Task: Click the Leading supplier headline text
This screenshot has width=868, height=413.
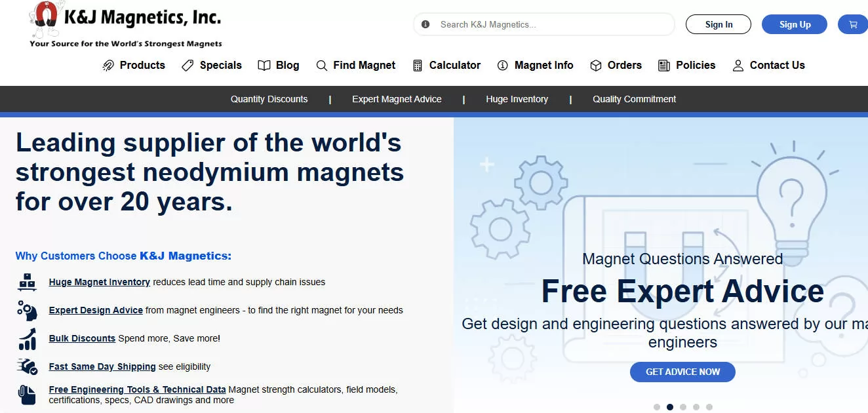Action: click(210, 172)
